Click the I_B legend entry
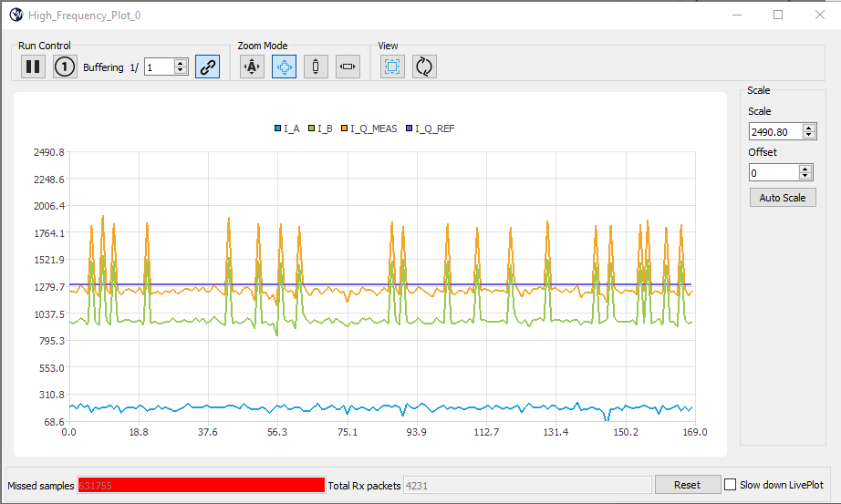Viewport: 841px width, 504px height. click(x=320, y=129)
